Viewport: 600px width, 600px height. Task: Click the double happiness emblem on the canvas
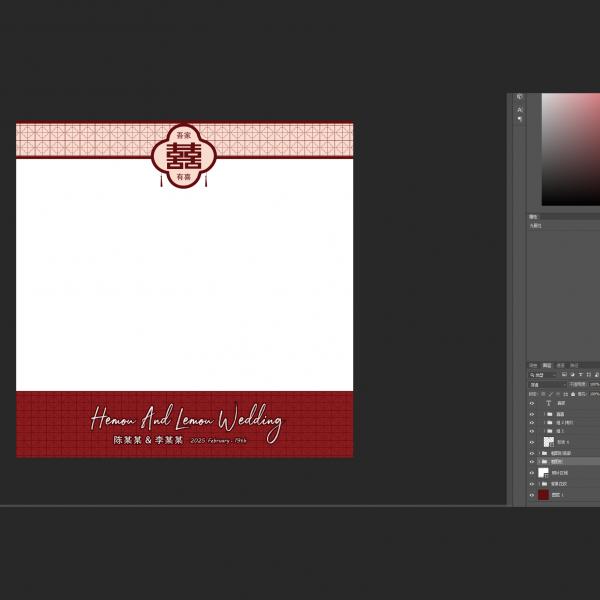point(183,155)
